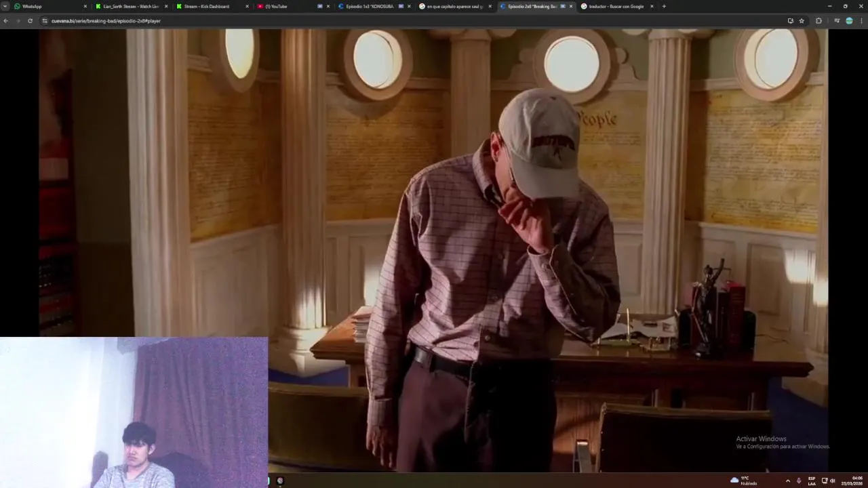Close the WhatsApp tab
This screenshot has width=868, height=488.
coord(85,6)
